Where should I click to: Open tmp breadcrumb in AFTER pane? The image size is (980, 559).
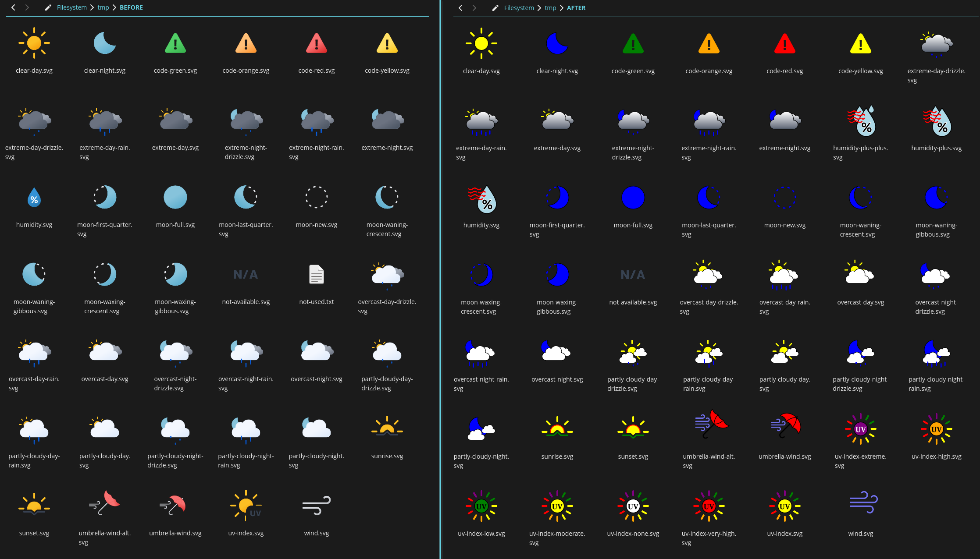tap(550, 8)
